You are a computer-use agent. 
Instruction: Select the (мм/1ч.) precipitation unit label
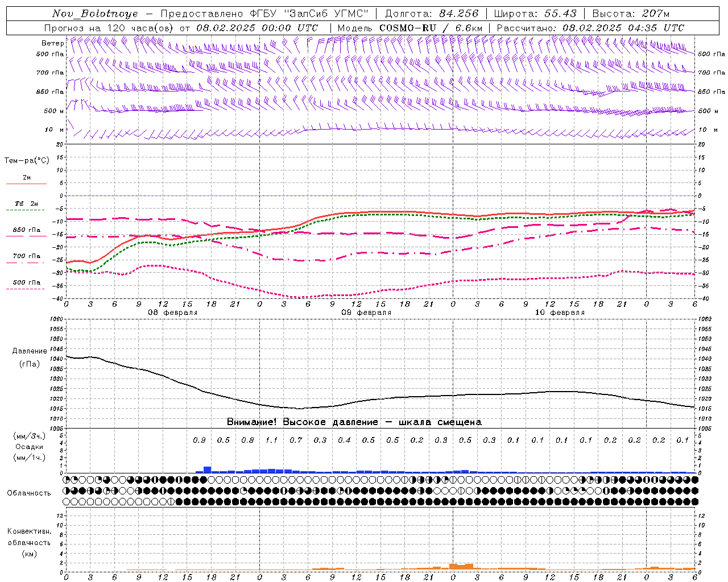30,458
